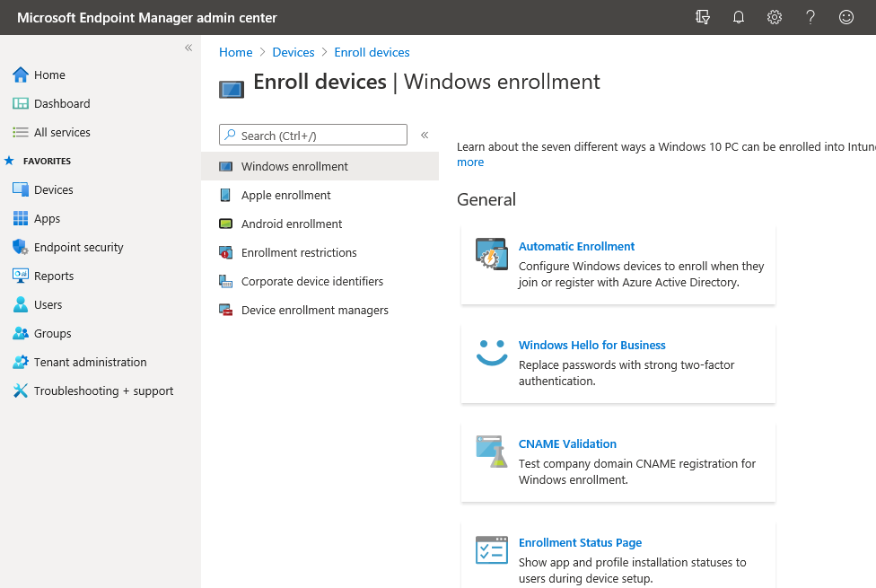
Task: Click the Automatic Enrollment tile icon
Action: [491, 255]
